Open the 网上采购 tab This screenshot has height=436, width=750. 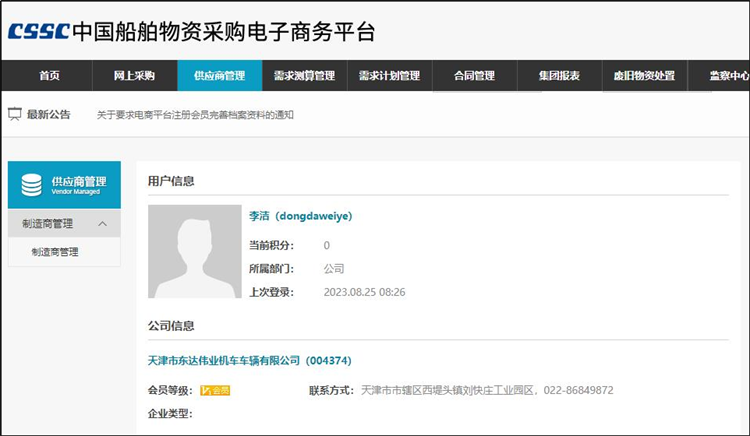pos(135,76)
